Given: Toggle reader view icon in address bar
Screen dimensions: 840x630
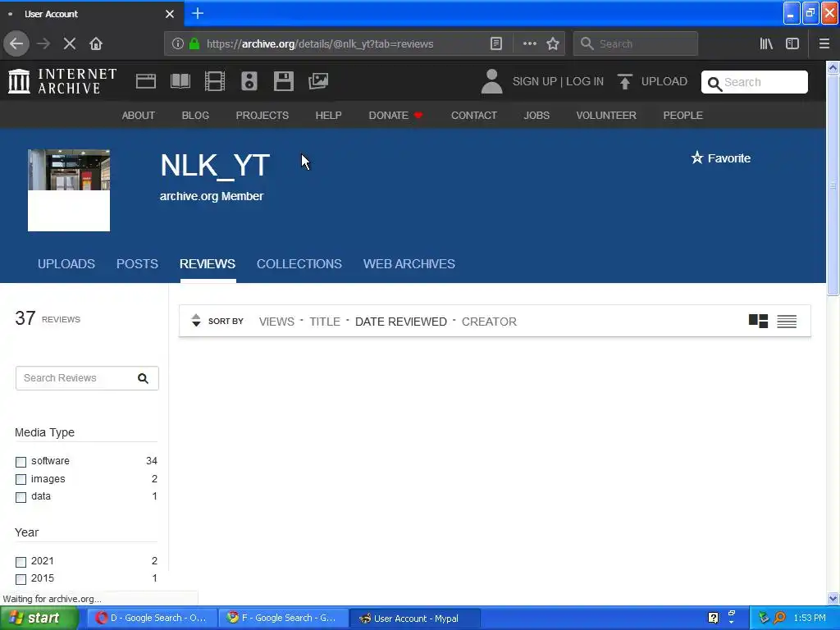Looking at the screenshot, I should pyautogui.click(x=496, y=43).
